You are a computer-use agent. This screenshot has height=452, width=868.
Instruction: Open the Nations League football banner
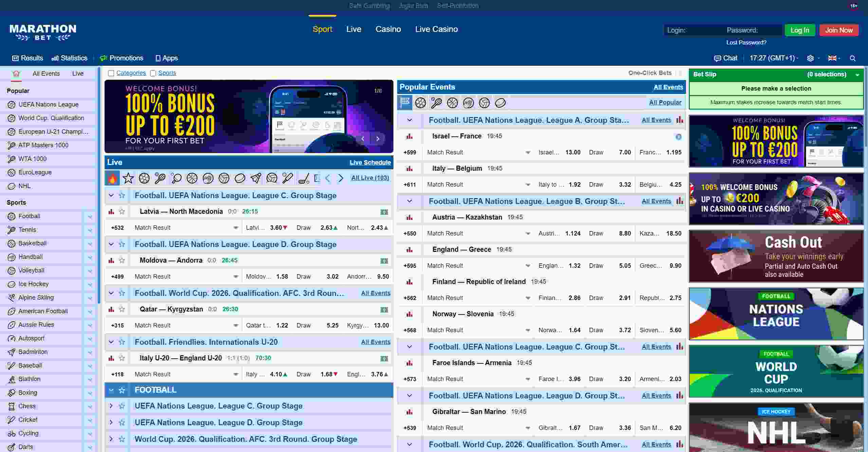(x=776, y=314)
